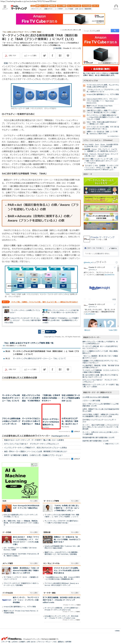Click the top Amazon Fire TV Cube banner

[x=60, y=19]
